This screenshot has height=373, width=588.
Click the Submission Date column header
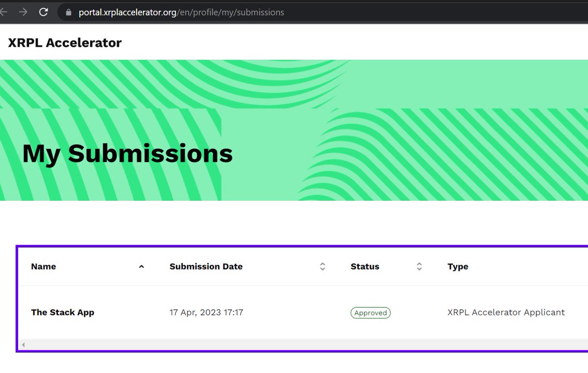206,267
